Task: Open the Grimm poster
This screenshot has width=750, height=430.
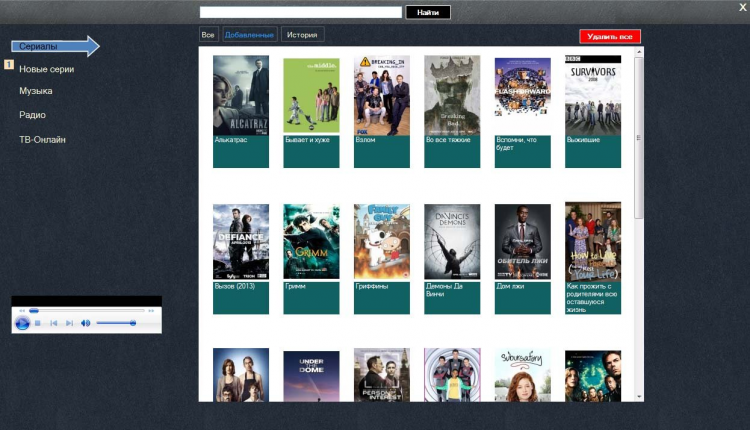Action: click(x=311, y=242)
